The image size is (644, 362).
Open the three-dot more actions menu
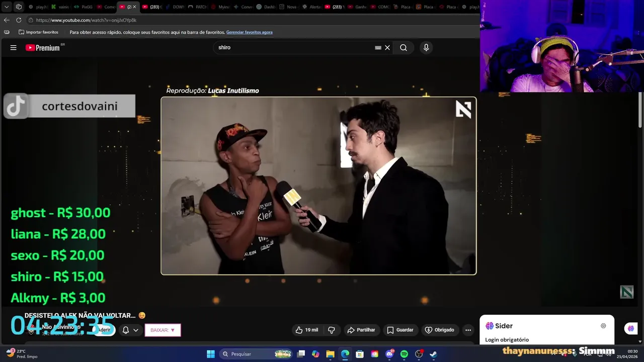(x=468, y=330)
